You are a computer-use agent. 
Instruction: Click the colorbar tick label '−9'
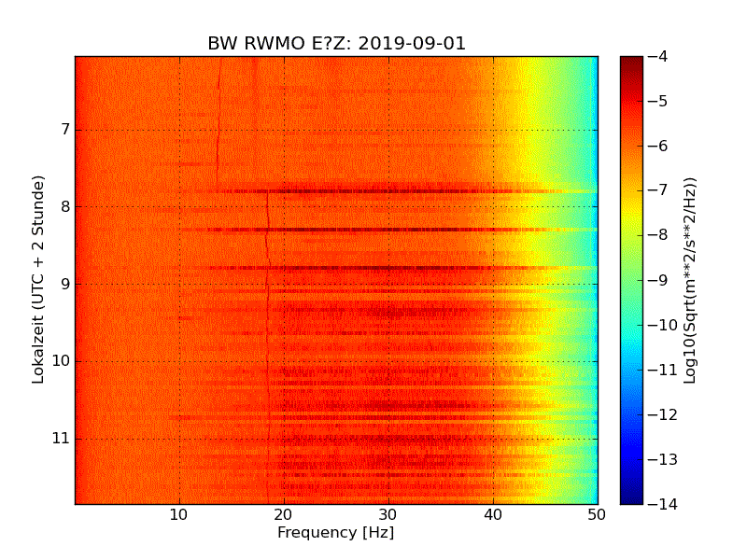coord(658,280)
